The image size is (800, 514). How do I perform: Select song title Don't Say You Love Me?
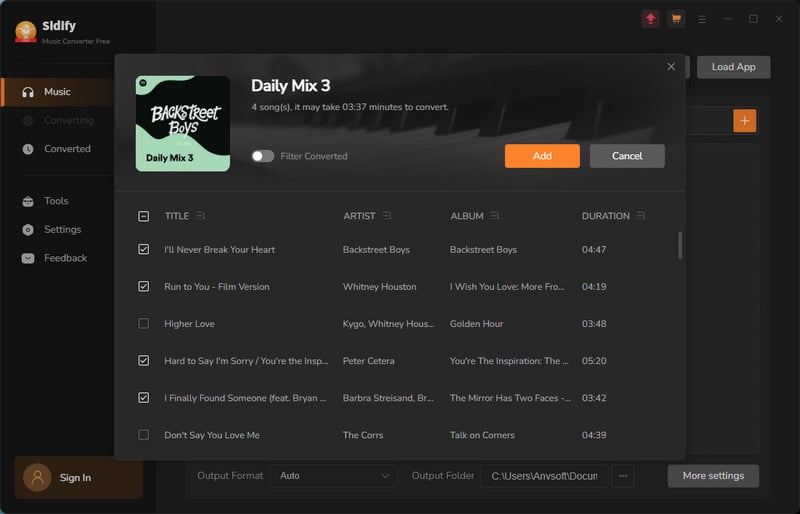pyautogui.click(x=212, y=435)
